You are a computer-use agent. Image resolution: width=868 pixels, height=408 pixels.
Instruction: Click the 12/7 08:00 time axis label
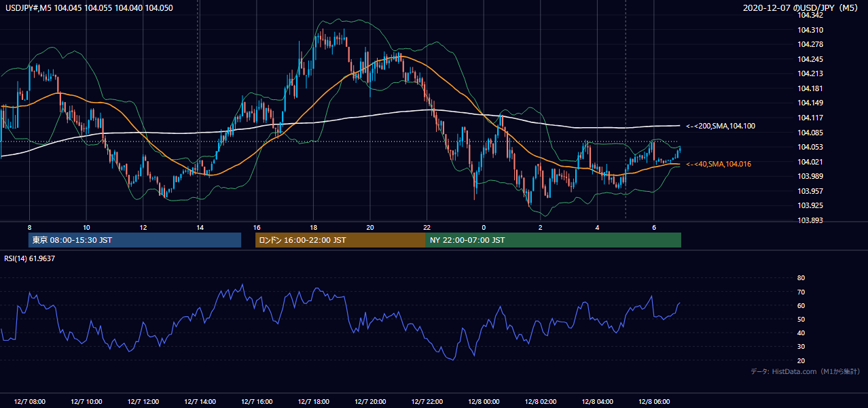[x=29, y=402]
